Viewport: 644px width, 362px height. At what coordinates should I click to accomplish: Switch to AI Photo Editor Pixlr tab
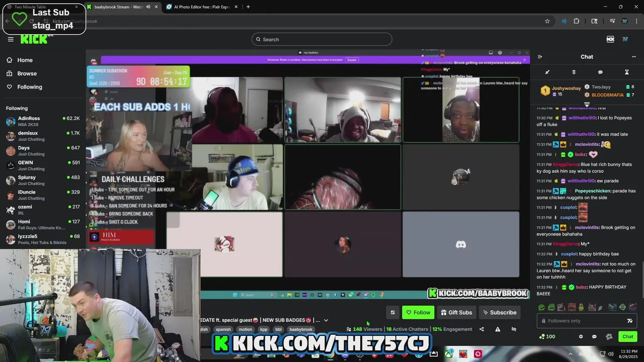point(201,7)
